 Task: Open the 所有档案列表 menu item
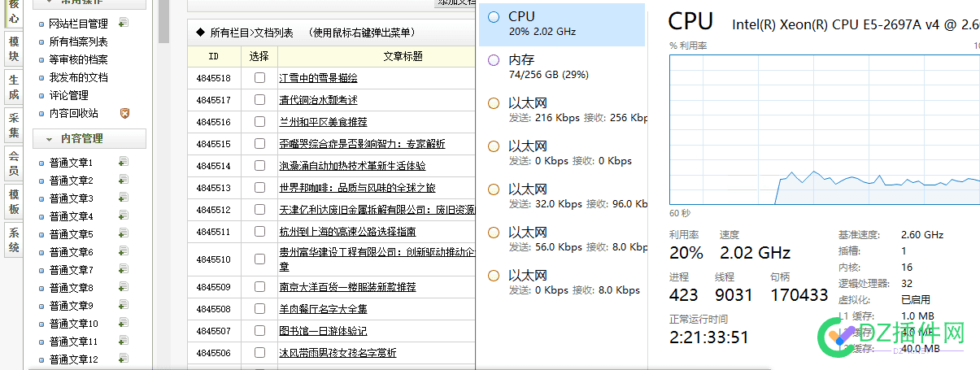pyautogui.click(x=78, y=41)
